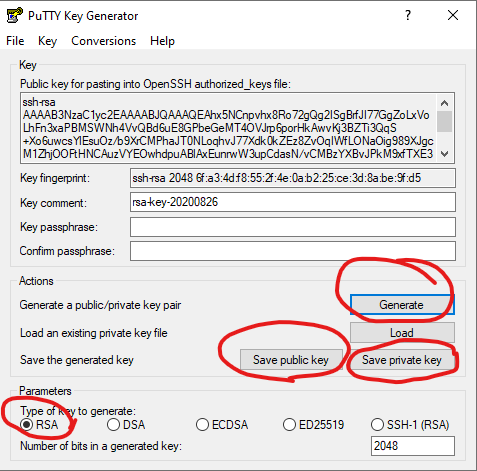
Task: Choose the ECDSA key type option
Action: coord(222,425)
